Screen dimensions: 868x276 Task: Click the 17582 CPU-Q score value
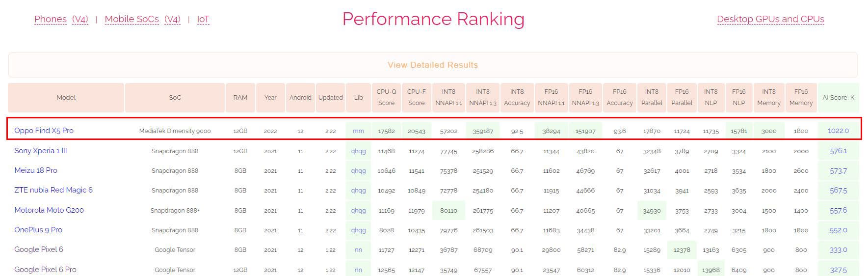click(386, 131)
